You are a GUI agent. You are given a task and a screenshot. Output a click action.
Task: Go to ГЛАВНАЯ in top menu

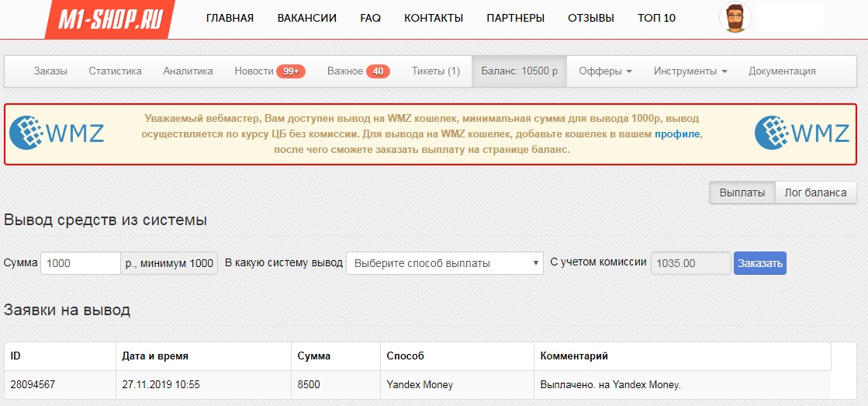230,18
